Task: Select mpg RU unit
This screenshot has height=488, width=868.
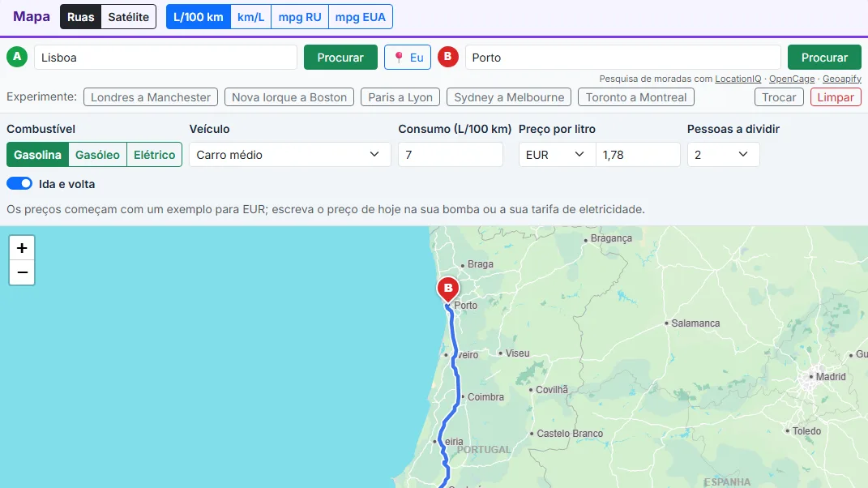Action: [300, 16]
